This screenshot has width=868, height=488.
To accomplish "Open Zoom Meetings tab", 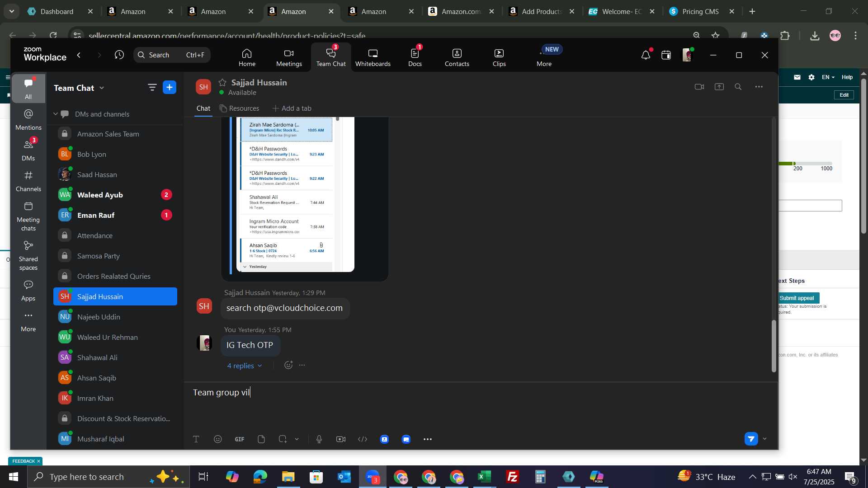I will coord(289,58).
